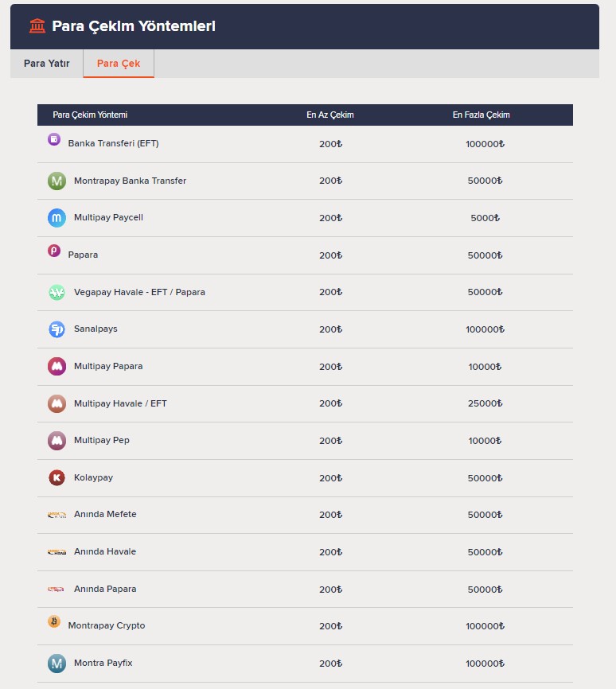Click the pink Papara logo icon
Viewport: 616px width, 689px height.
pyautogui.click(x=54, y=251)
